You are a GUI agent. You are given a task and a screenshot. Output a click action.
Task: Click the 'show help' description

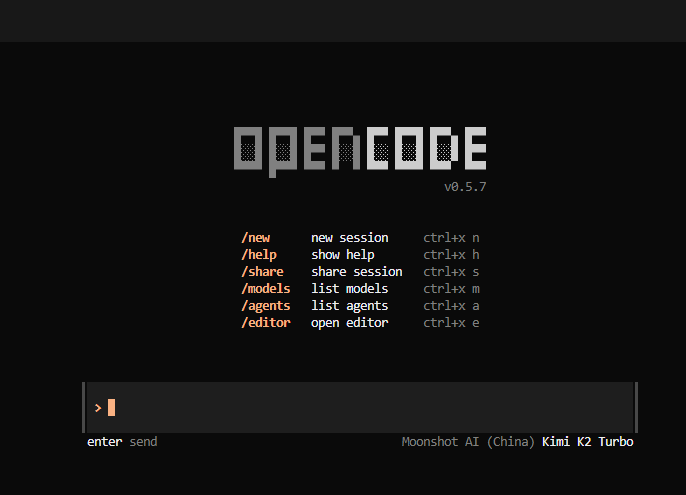point(343,255)
